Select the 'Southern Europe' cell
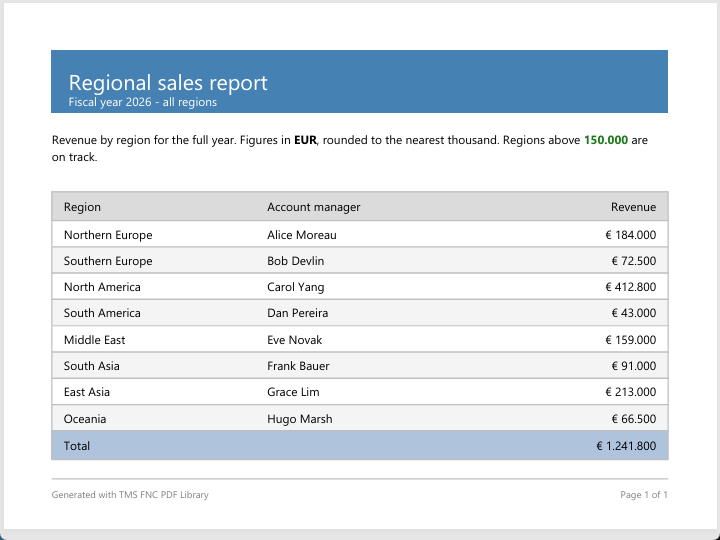 click(x=108, y=261)
